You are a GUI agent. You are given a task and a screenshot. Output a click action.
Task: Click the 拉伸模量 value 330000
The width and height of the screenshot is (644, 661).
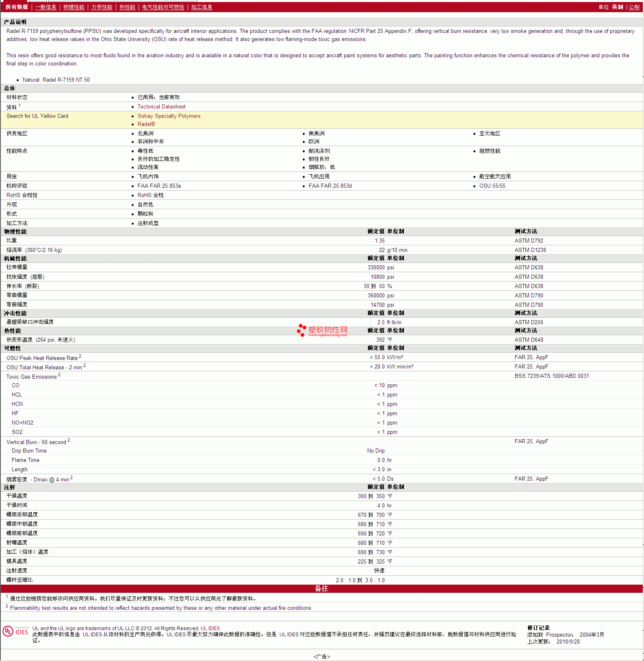376,267
